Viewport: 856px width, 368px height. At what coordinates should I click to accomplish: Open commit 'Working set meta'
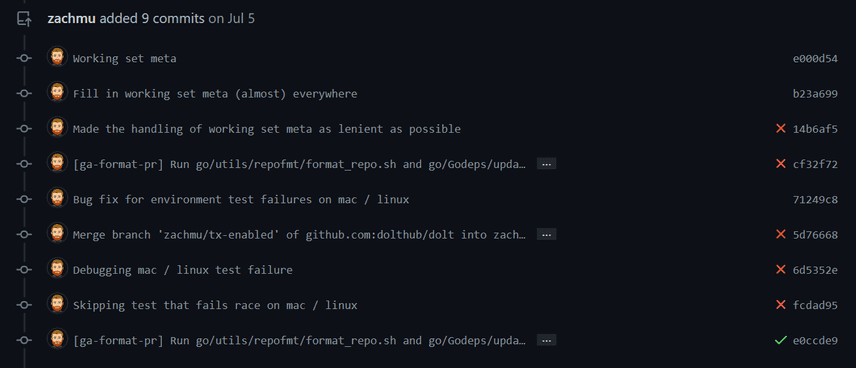124,58
